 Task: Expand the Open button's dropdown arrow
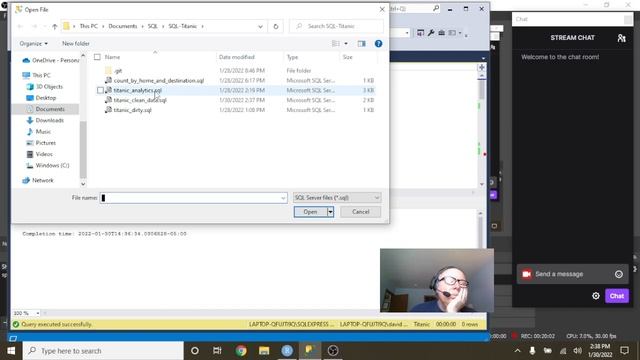pos(330,211)
